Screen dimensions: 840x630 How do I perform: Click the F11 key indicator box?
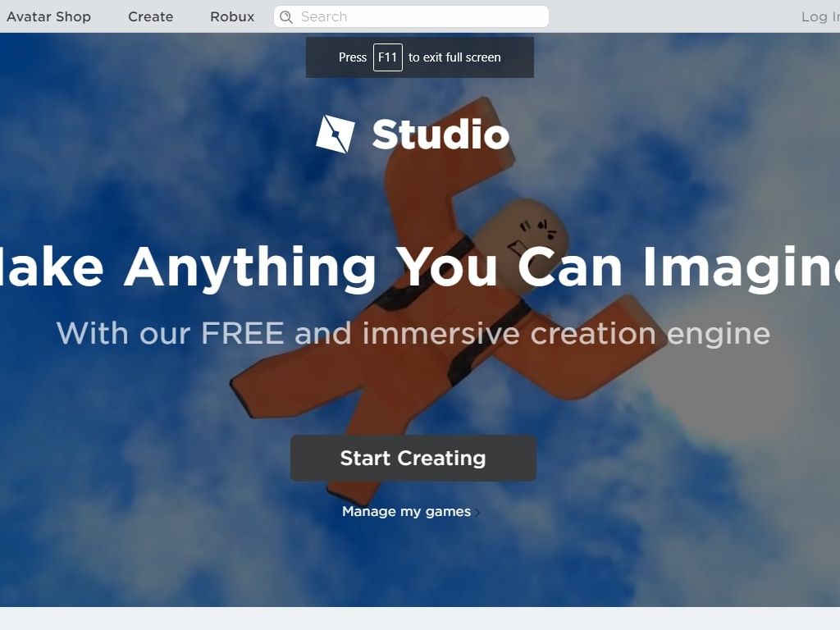[x=388, y=57]
